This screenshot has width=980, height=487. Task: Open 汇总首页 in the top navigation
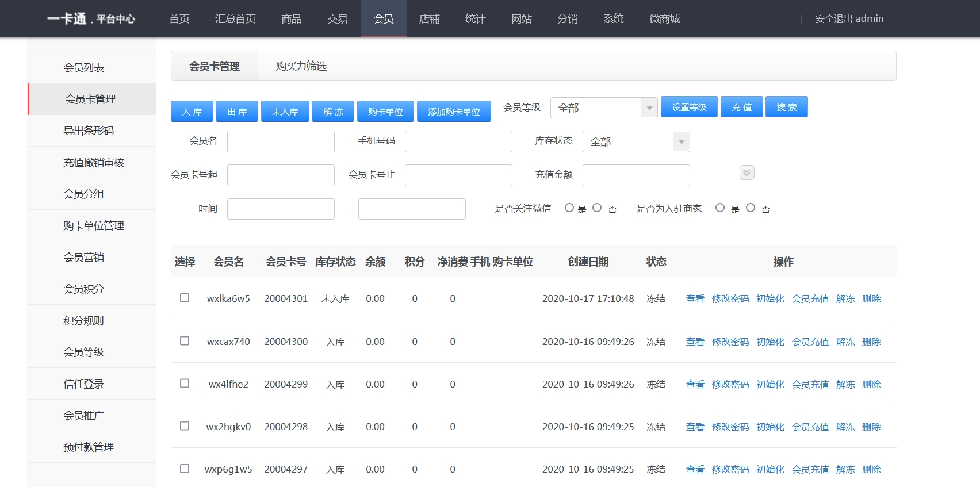tap(235, 18)
